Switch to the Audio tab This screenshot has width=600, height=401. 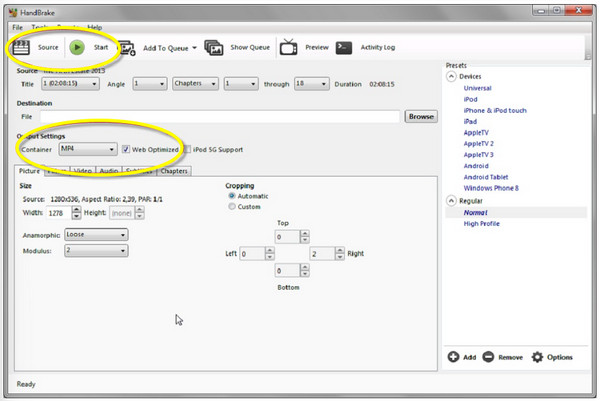[109, 171]
